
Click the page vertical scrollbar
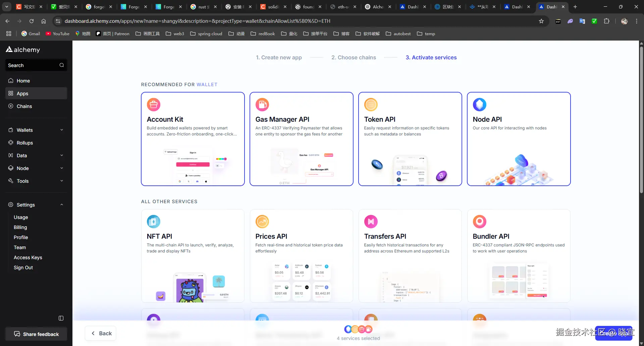(641, 120)
